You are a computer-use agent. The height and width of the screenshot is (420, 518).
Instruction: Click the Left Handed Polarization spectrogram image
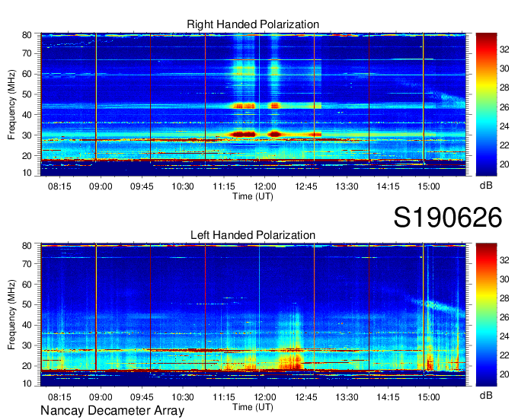253,315
